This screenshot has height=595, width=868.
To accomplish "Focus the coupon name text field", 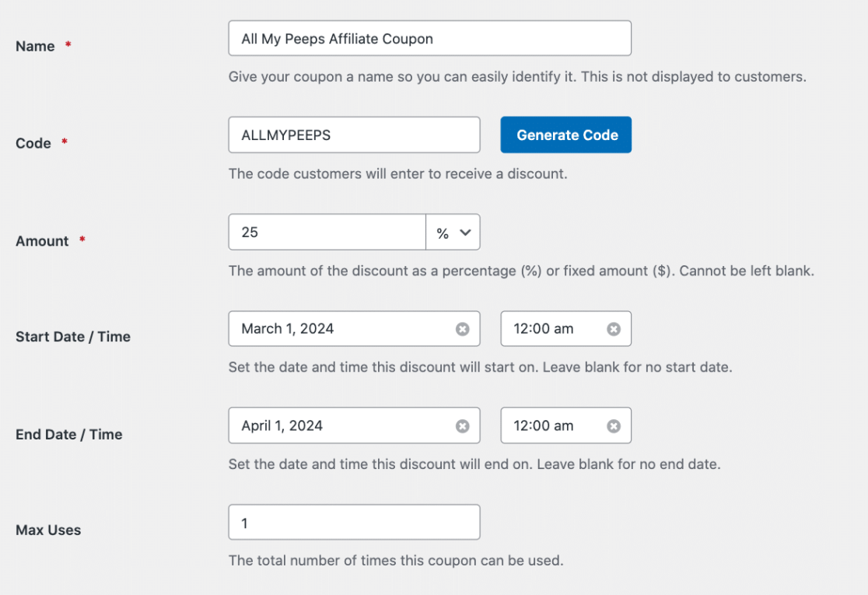I will coord(429,39).
